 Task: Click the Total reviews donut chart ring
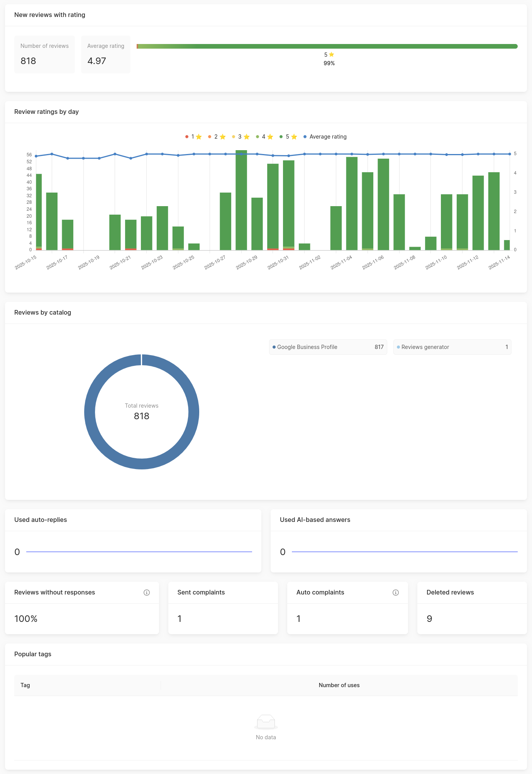pos(90,412)
